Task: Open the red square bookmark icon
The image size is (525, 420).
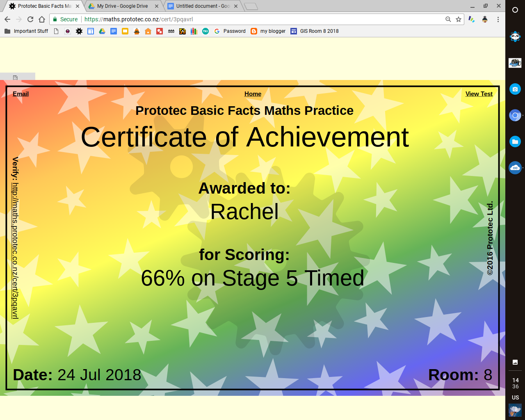Action: 160,31
